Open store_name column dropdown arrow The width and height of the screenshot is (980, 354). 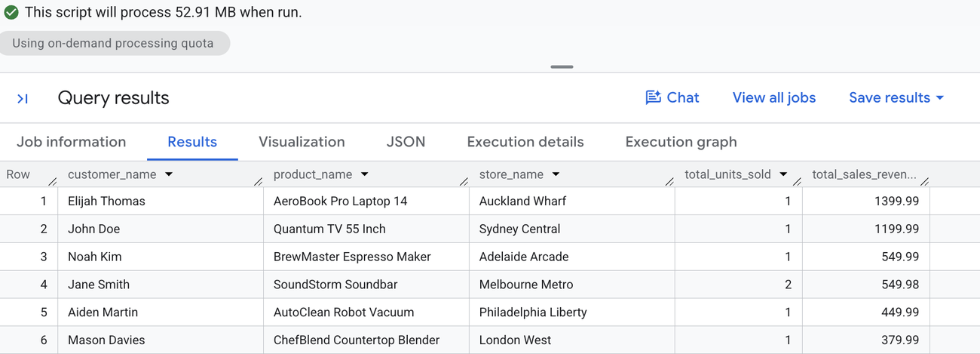coord(556,174)
